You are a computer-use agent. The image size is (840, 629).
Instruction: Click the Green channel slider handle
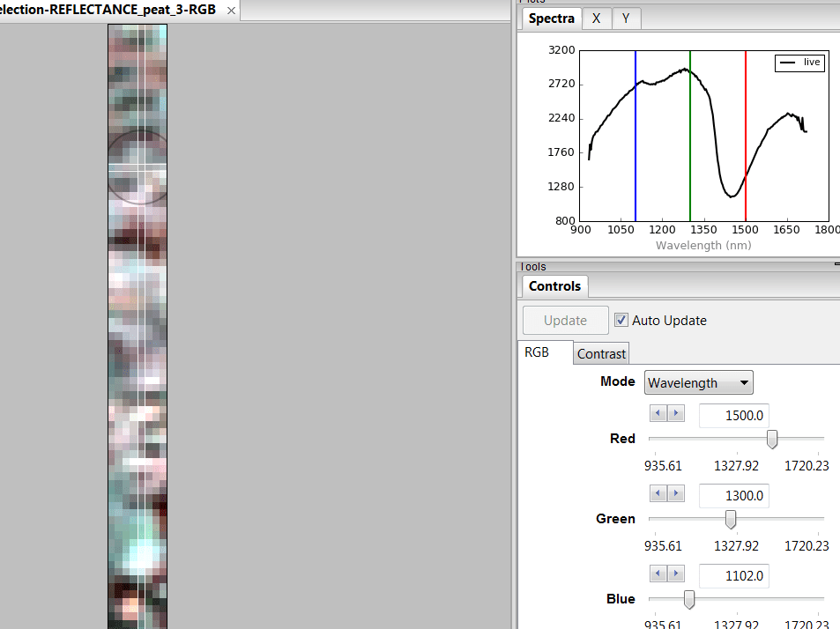click(x=730, y=519)
